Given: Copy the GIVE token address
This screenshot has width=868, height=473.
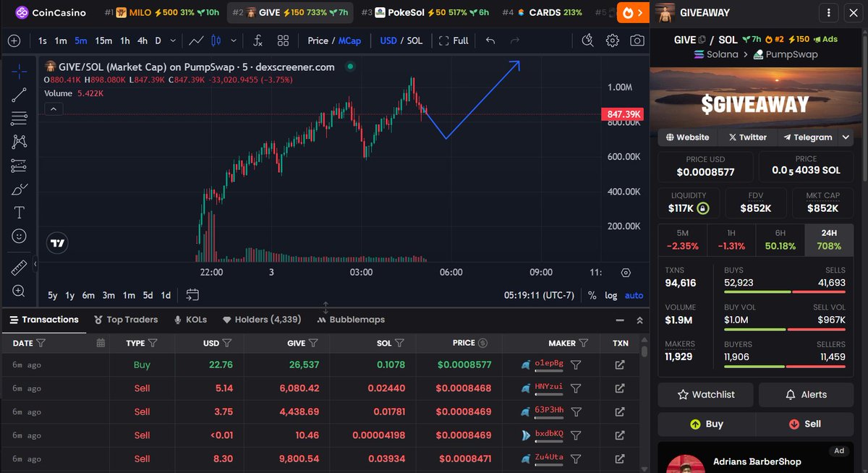Looking at the screenshot, I should [702, 40].
